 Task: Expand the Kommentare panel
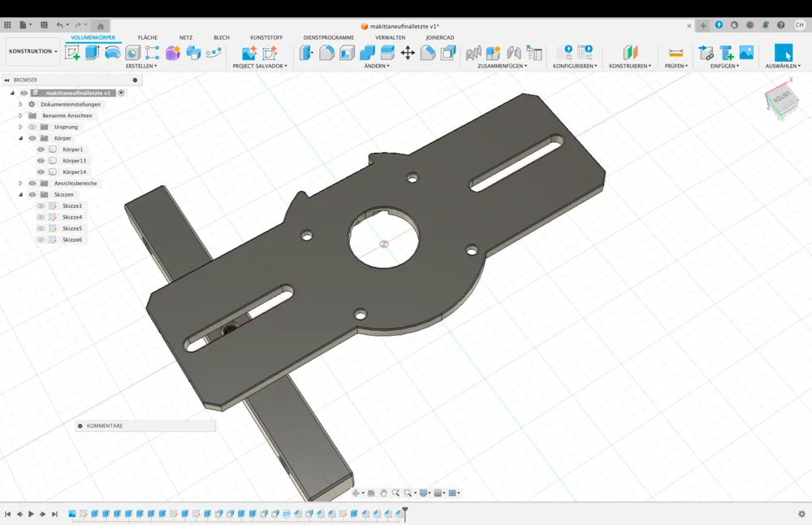pyautogui.click(x=80, y=426)
